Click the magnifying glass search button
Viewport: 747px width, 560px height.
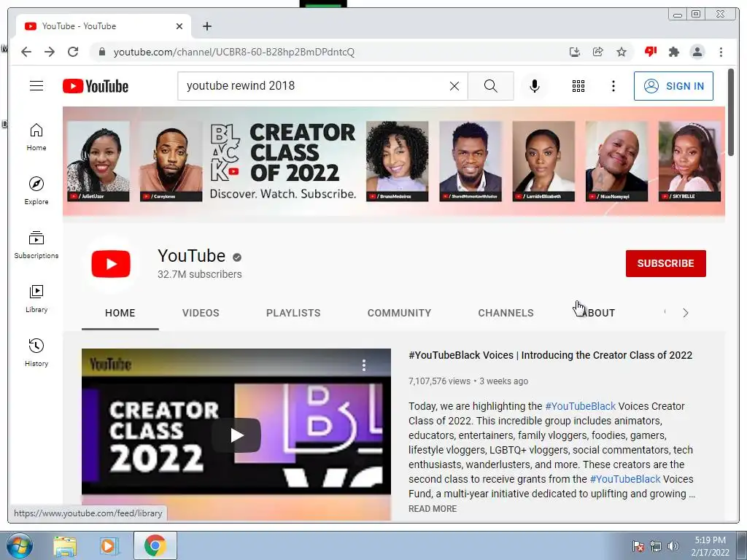click(491, 86)
